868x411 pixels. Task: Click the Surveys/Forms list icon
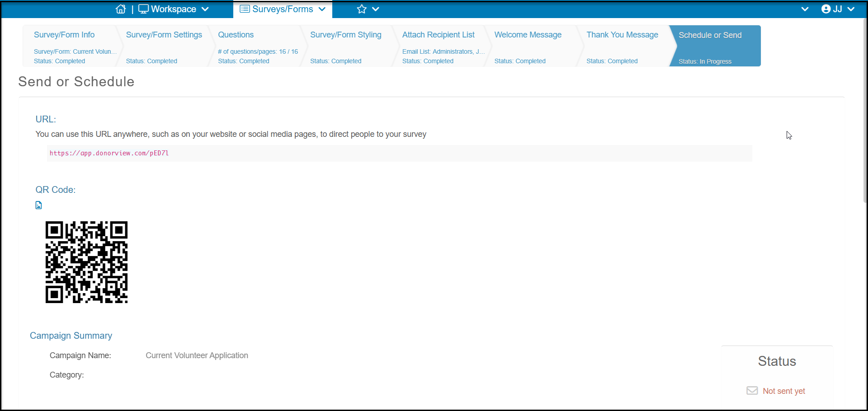click(245, 9)
